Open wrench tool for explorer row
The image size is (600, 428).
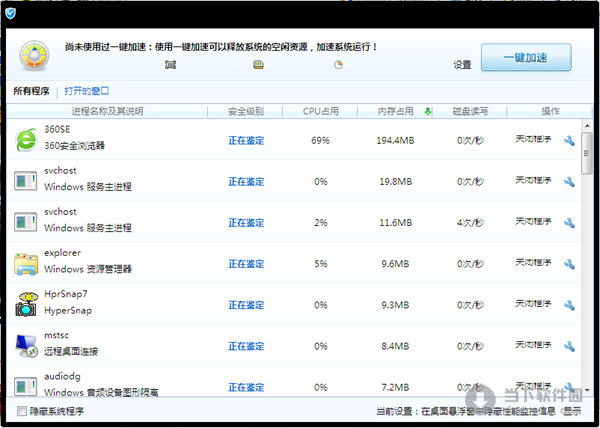(x=569, y=264)
